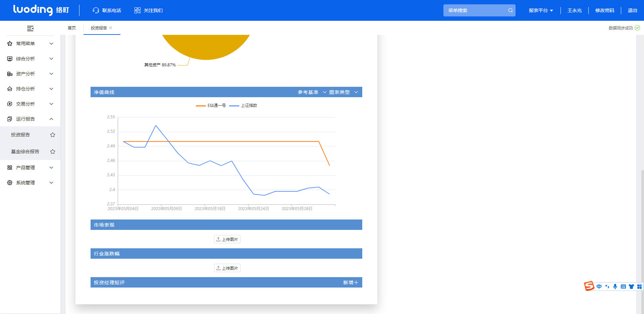This screenshot has width=644, height=314.
Task: Open the 报表平台 dropdown
Action: (x=541, y=10)
